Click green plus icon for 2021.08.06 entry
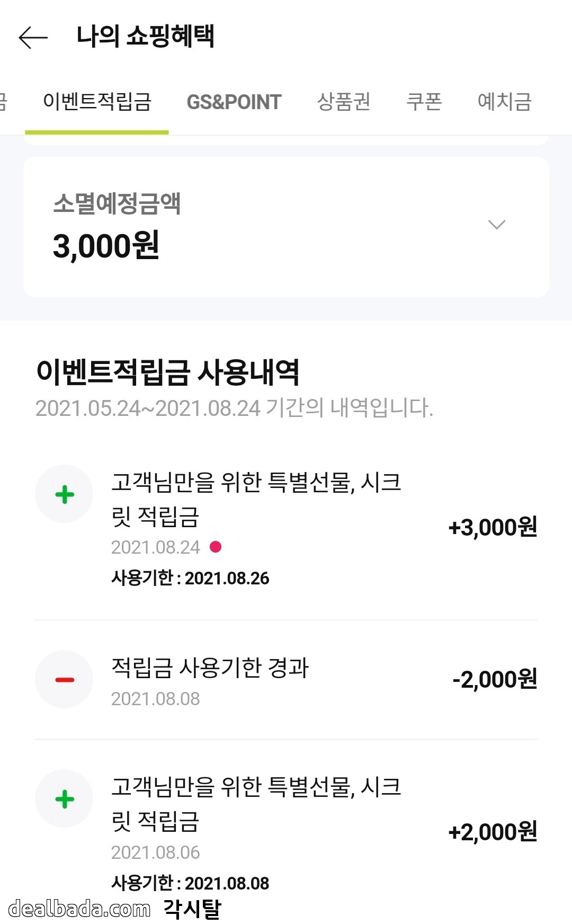This screenshot has width=572, height=924. [x=65, y=799]
